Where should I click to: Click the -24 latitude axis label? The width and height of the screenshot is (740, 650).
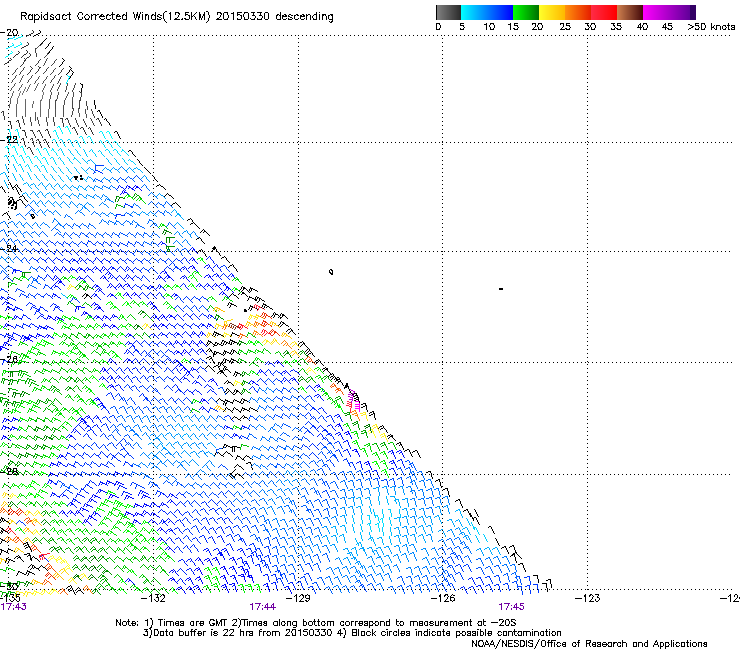click(10, 249)
